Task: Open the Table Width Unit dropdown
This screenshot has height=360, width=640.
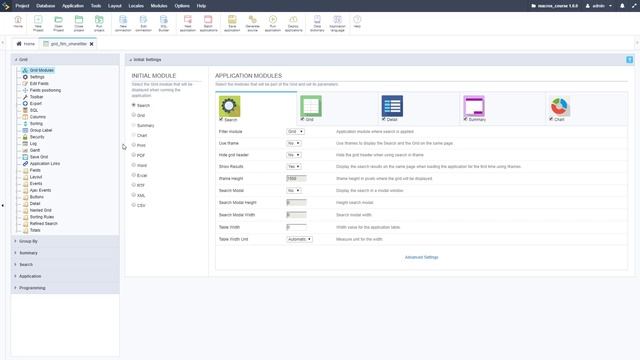Action: coord(300,239)
